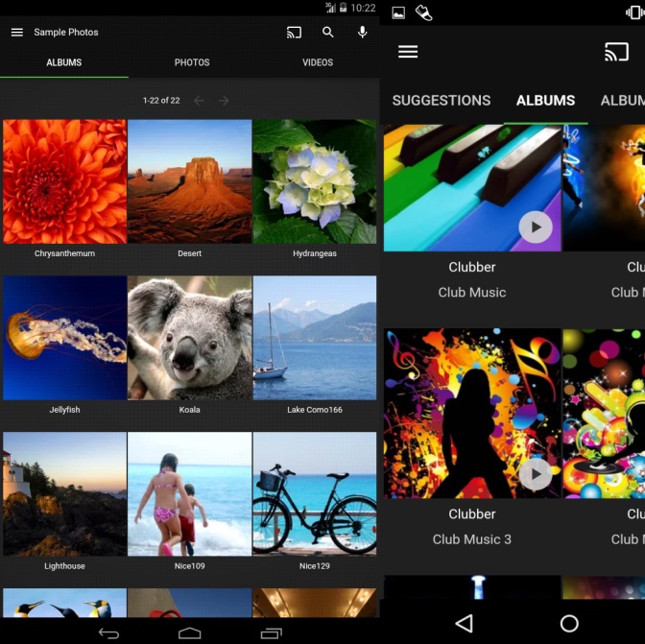Switch to the PHOTOS tab
The image size is (645, 644).
(192, 62)
